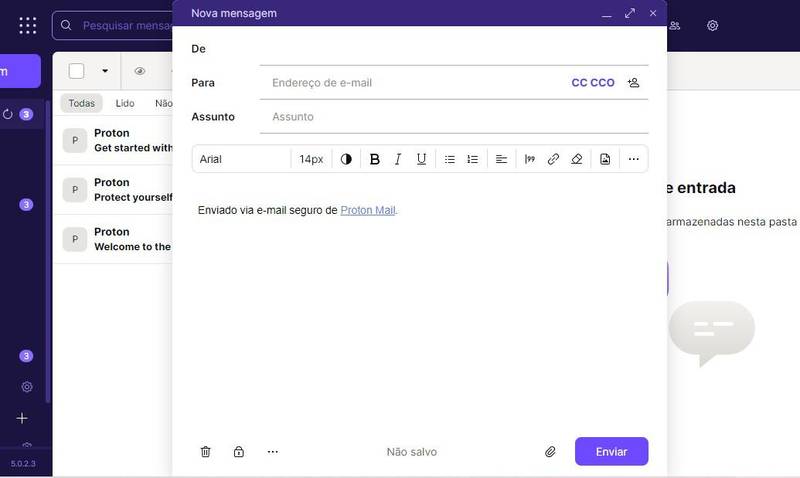Open the Proton Mail signature link
Image resolution: width=800 pixels, height=478 pixels.
tap(368, 210)
